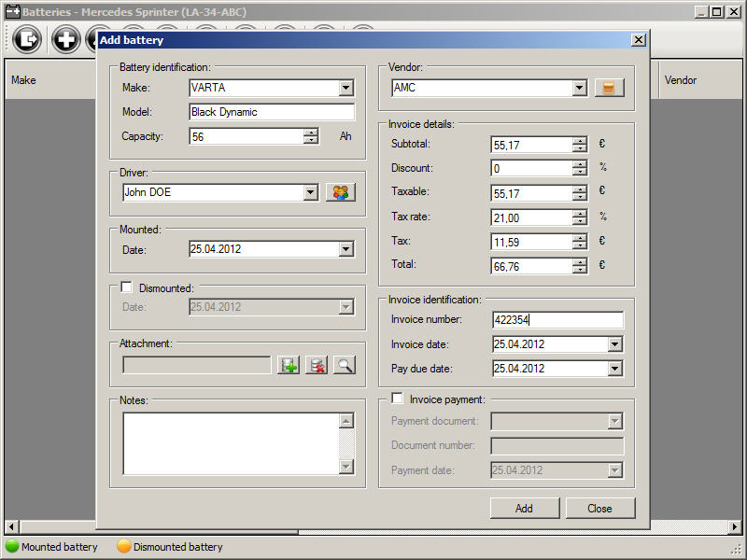Viewport: 747px width, 560px height.
Task: Open the Invoice date dropdown
Action: [614, 344]
